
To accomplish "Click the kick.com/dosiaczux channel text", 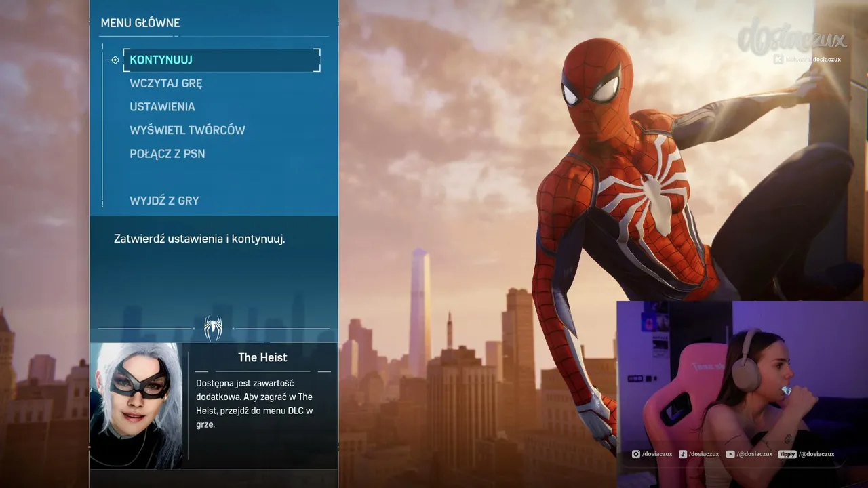I will (x=813, y=59).
